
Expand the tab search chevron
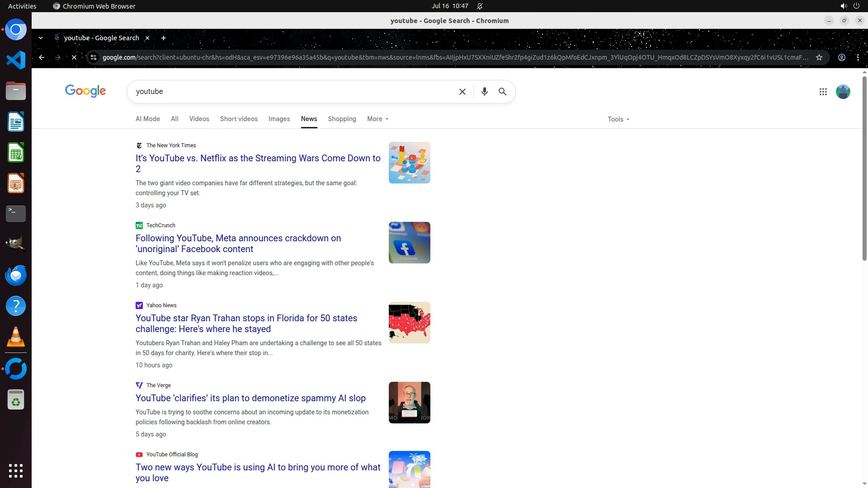click(41, 38)
